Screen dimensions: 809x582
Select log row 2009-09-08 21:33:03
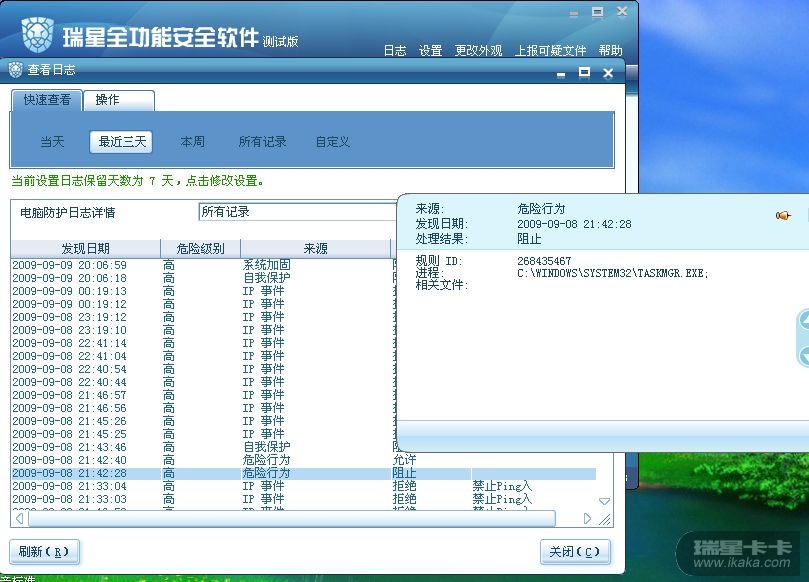(x=303, y=499)
